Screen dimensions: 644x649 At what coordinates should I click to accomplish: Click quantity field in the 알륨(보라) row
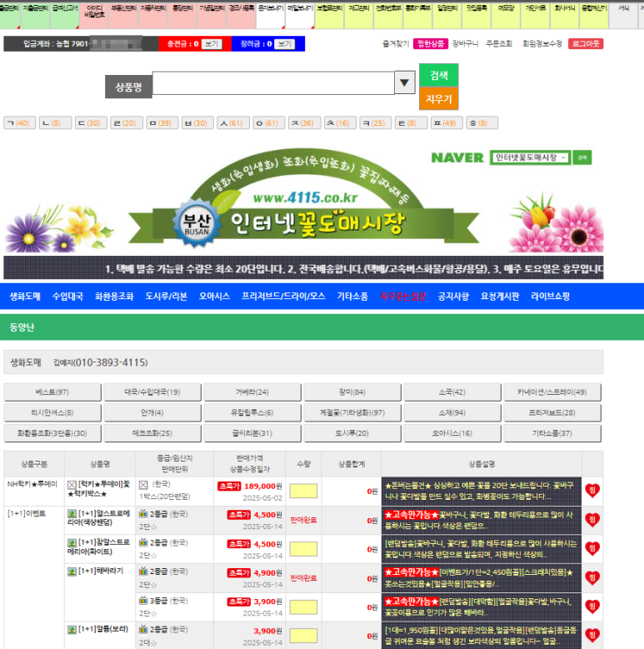click(303, 636)
